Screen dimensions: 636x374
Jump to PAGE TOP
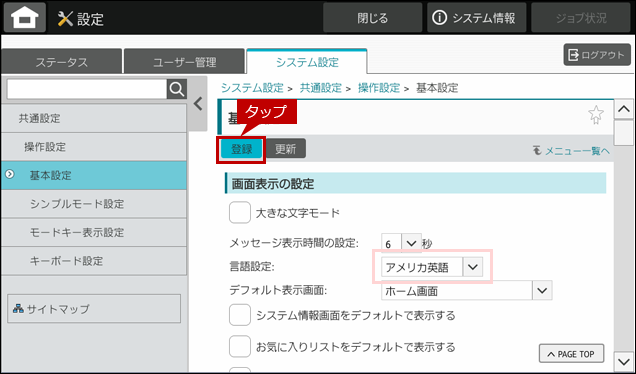pyautogui.click(x=571, y=354)
